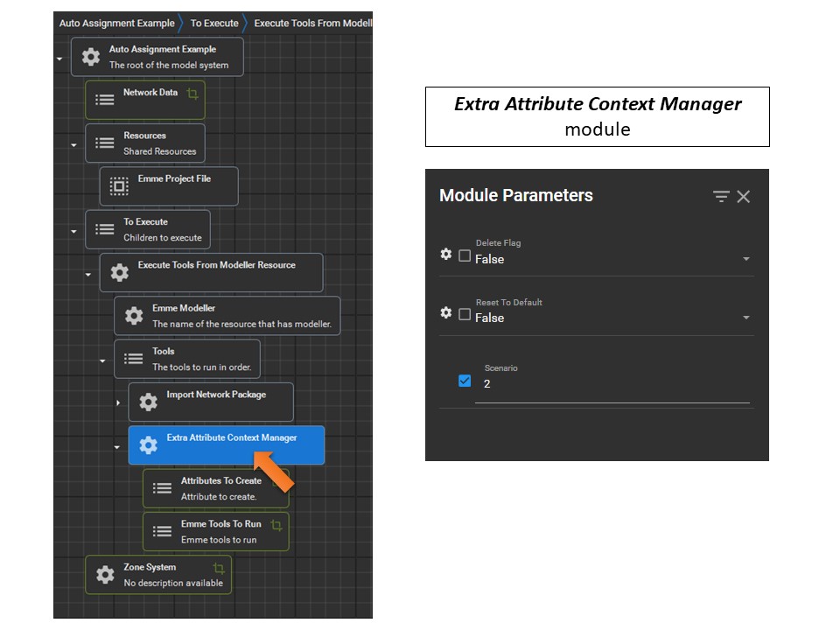The image size is (840, 630).
Task: Click gear icon beside Reset To Default parameter
Action: point(446,313)
